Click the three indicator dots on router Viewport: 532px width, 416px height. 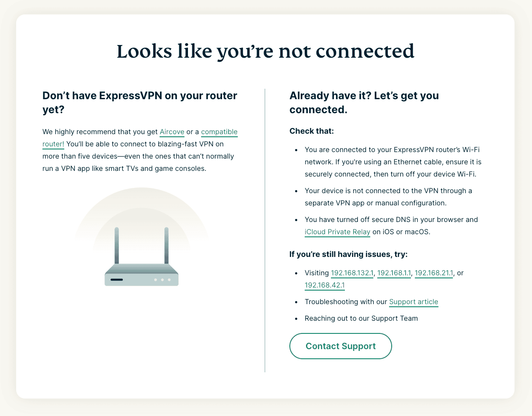(x=162, y=280)
